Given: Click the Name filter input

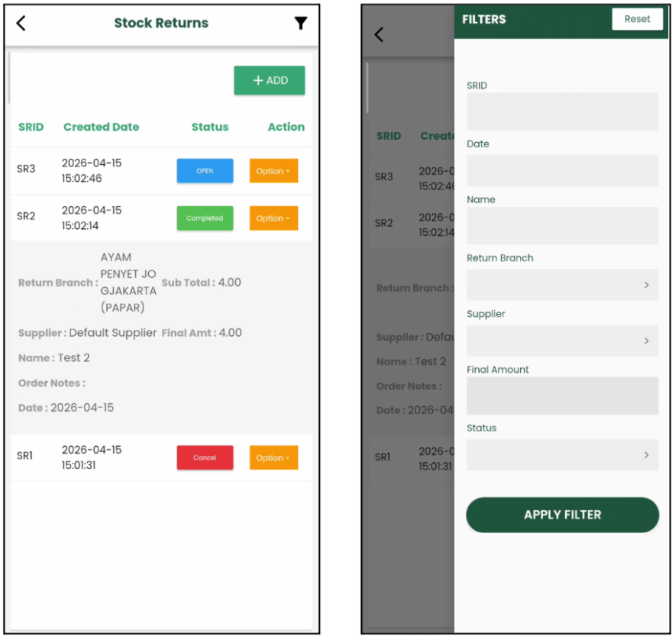Looking at the screenshot, I should [562, 226].
